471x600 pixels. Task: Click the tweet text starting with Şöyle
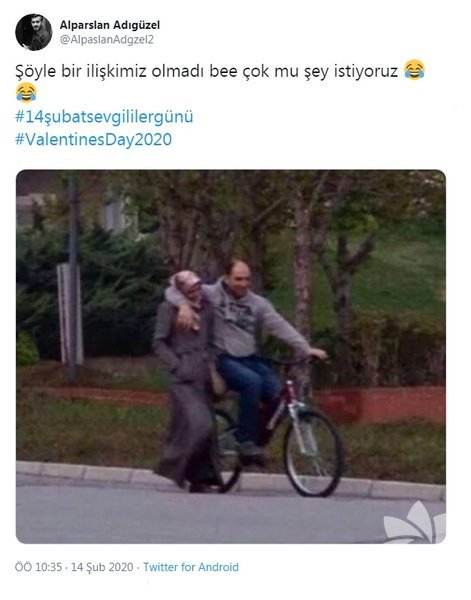pyautogui.click(x=220, y=82)
